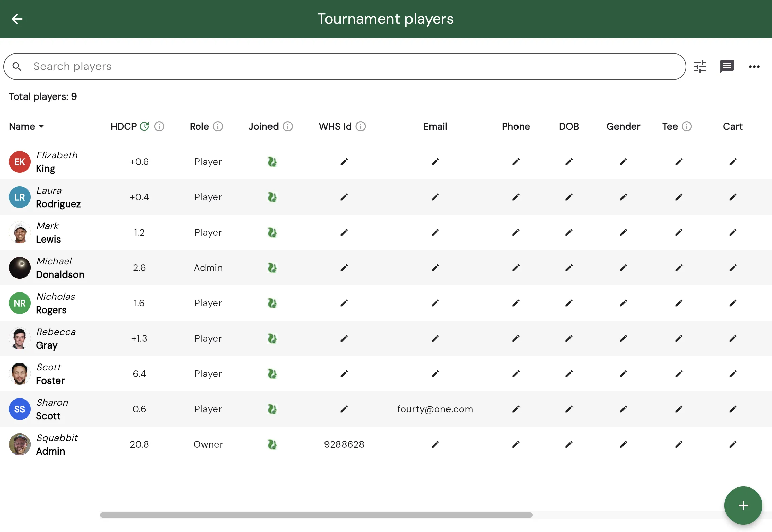
Task: Click the search magnifier icon
Action: click(x=17, y=66)
